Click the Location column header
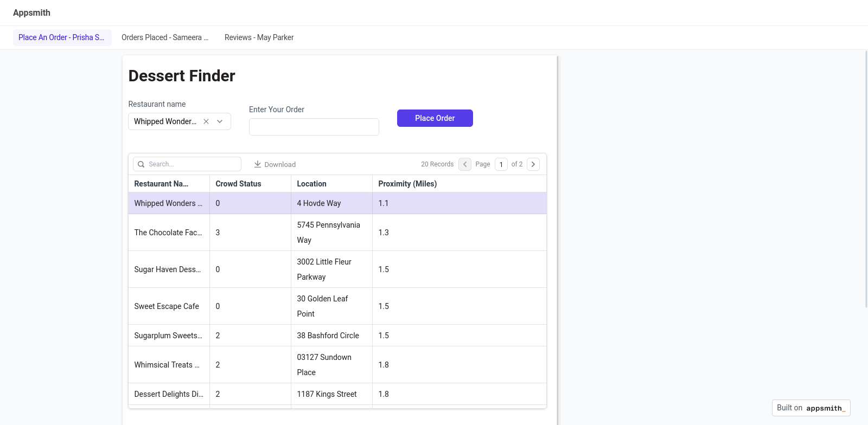This screenshot has height=425, width=868. click(x=312, y=184)
